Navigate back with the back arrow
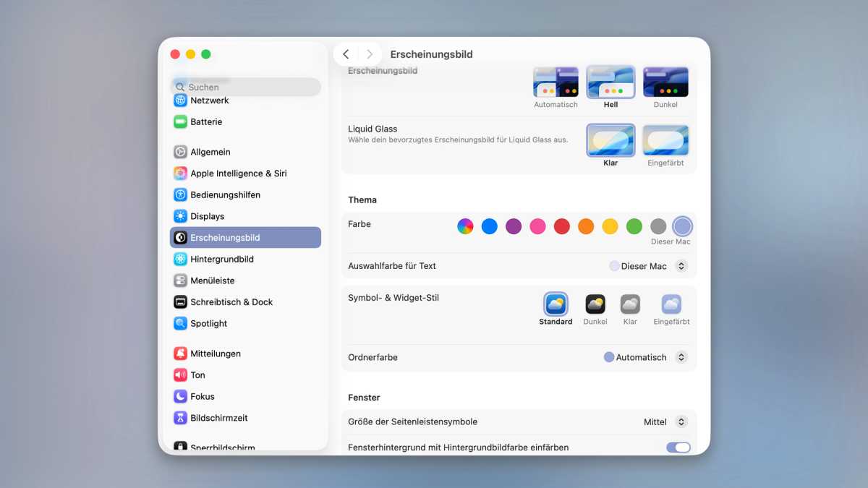Image resolution: width=868 pixels, height=488 pixels. [x=346, y=53]
